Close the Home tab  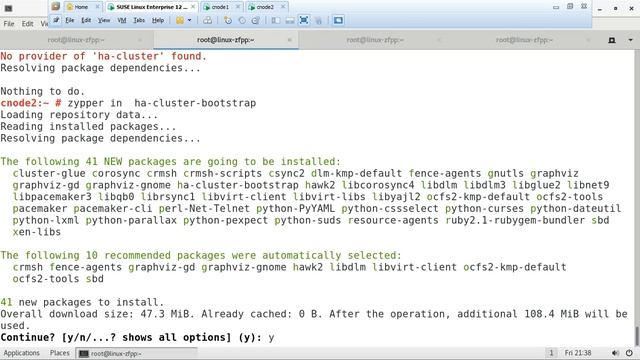[x=98, y=7]
